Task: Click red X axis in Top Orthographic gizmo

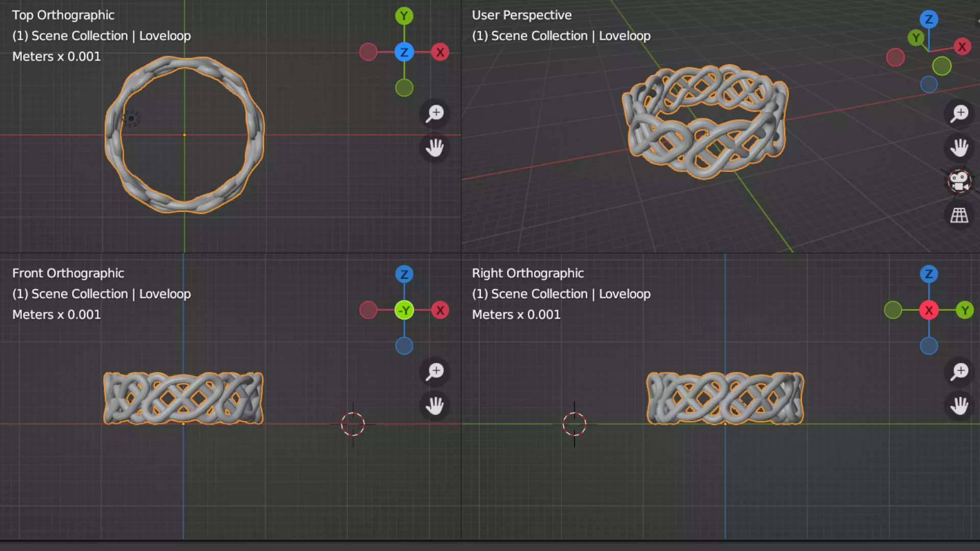Action: click(x=440, y=52)
